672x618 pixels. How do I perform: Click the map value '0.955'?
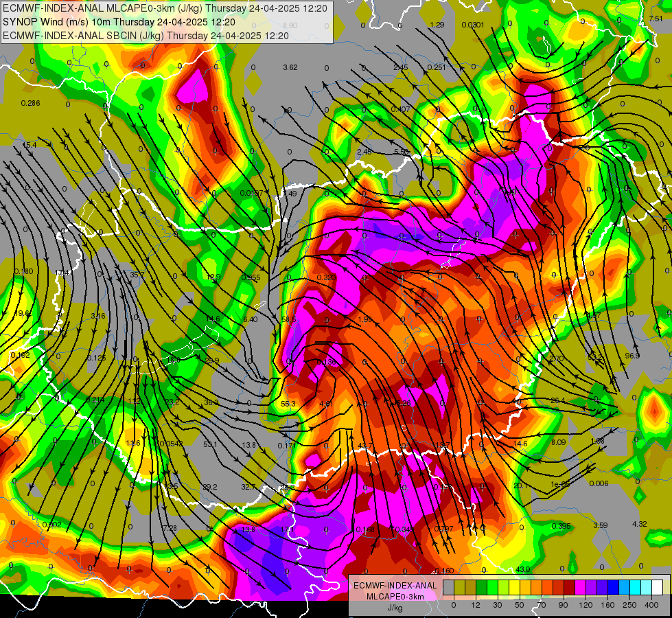(x=251, y=277)
